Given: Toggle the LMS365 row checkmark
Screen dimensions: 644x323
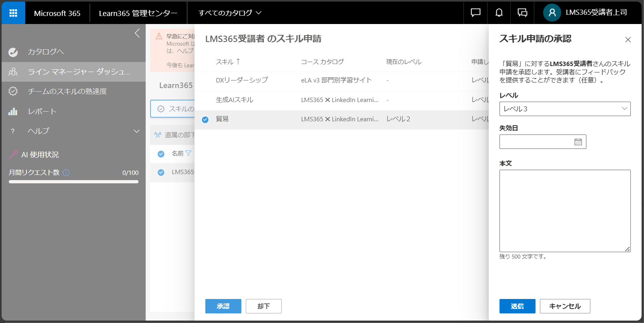Looking at the screenshot, I should point(161,172).
